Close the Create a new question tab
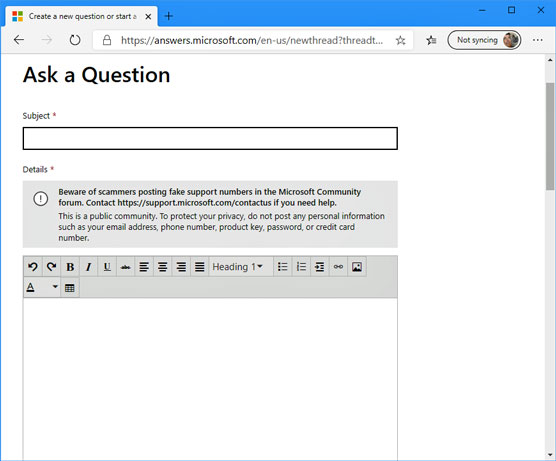 click(148, 17)
